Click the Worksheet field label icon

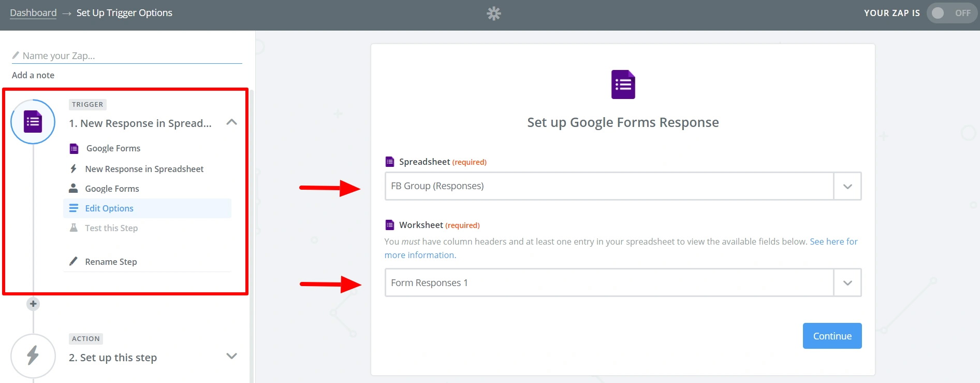(390, 225)
